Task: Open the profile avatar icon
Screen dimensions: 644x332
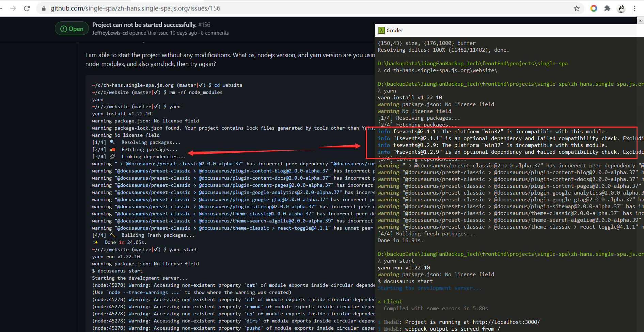Action: (x=621, y=9)
